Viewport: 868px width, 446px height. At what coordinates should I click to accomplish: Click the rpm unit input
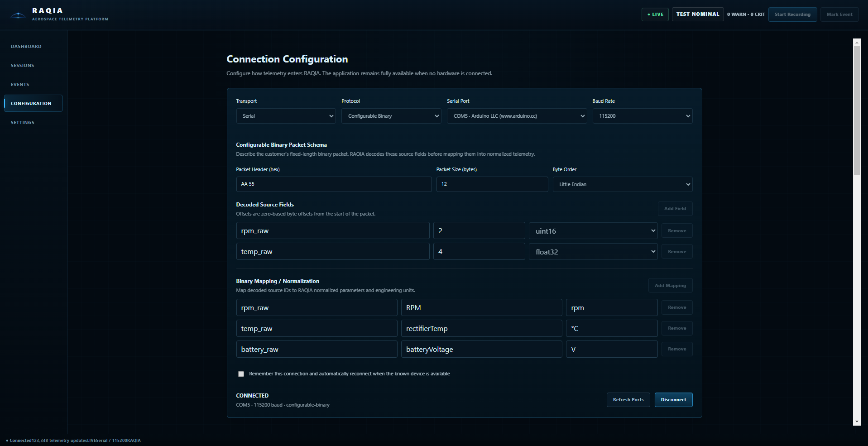click(612, 308)
